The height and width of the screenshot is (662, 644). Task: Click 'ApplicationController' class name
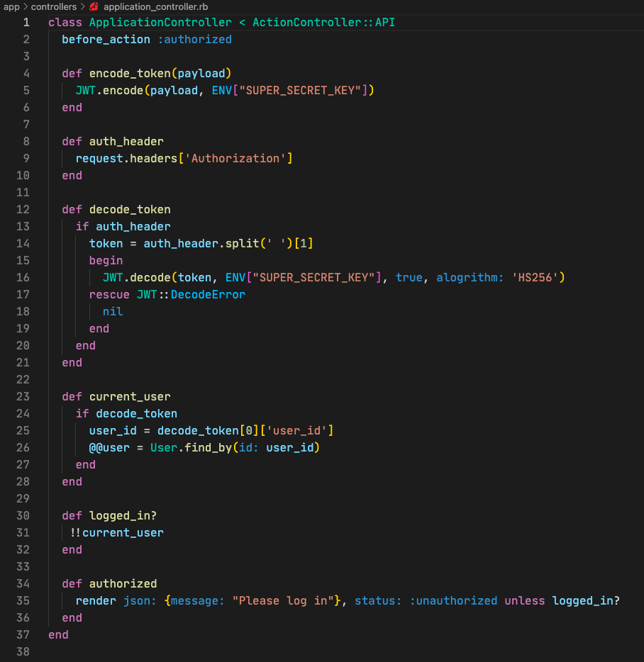tap(160, 23)
